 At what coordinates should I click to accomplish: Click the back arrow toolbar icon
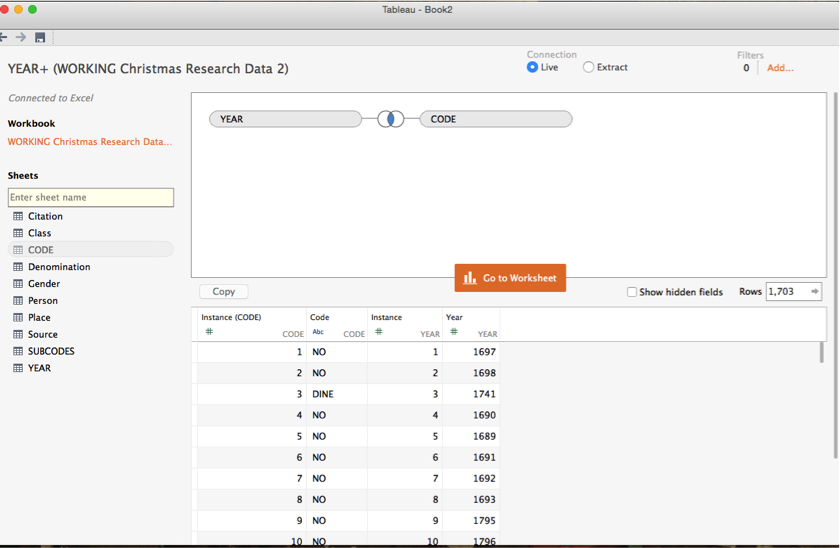click(3, 37)
